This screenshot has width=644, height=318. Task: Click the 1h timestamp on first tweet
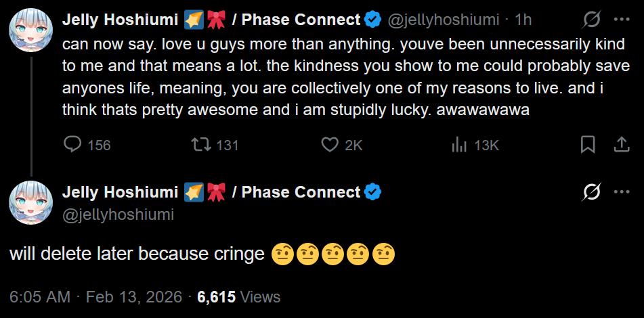pyautogui.click(x=523, y=20)
